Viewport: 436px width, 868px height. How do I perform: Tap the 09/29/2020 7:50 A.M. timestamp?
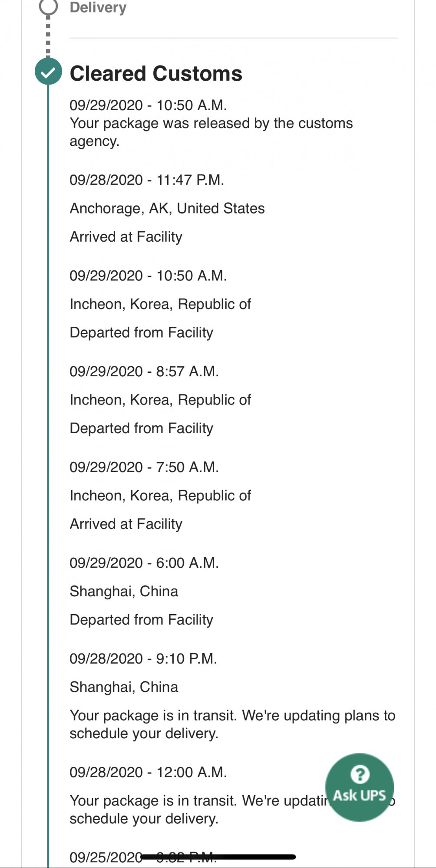coord(144,467)
